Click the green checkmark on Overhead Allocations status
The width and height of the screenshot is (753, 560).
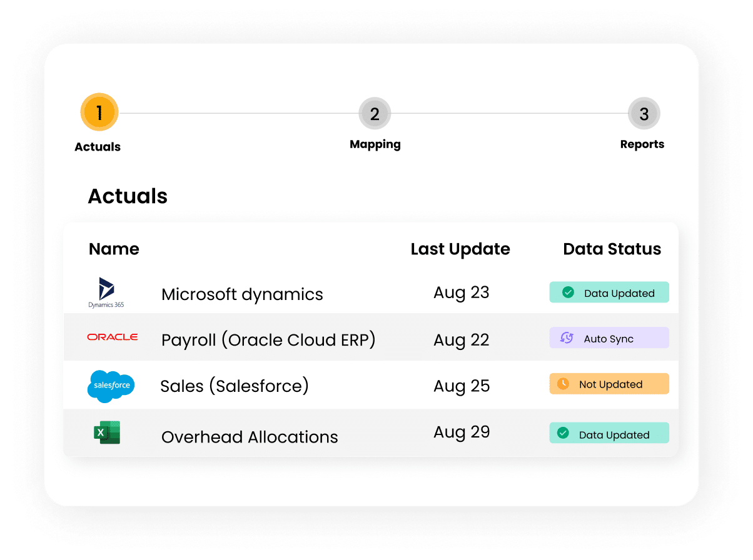pyautogui.click(x=563, y=433)
